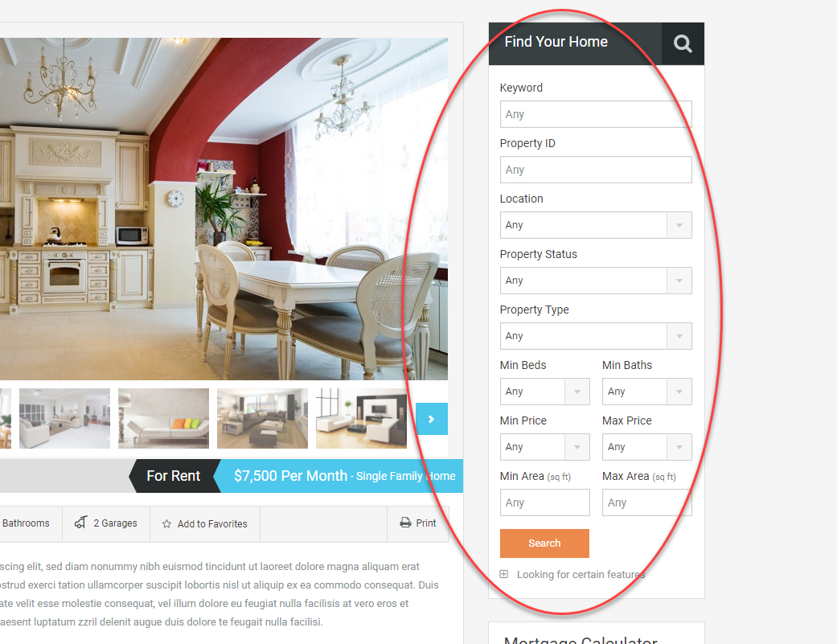Focus the Property ID text field
Viewport: 837px width, 644px height.
tap(596, 170)
